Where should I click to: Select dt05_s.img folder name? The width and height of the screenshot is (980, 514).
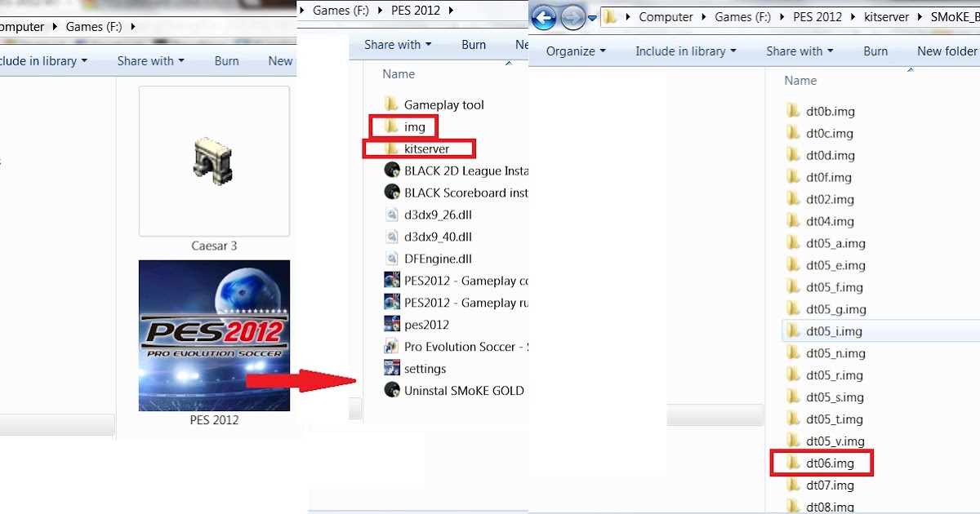835,397
